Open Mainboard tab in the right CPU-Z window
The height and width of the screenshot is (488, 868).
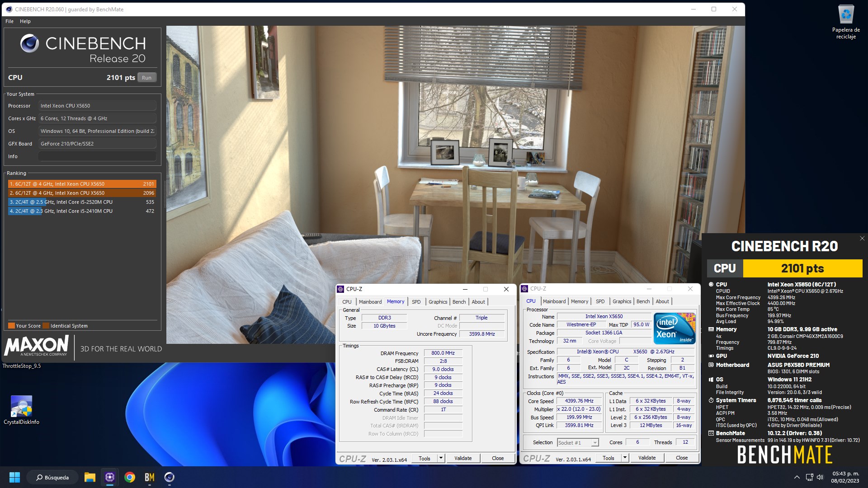coord(554,301)
